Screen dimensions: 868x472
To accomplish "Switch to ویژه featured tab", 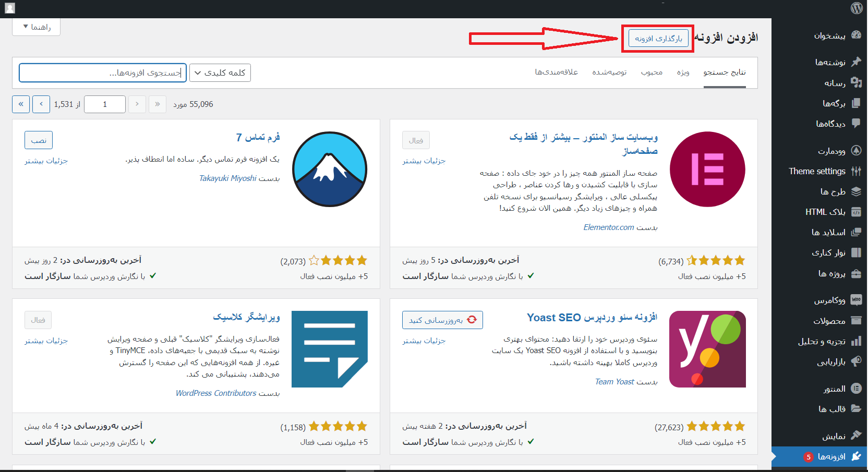I will [x=683, y=72].
